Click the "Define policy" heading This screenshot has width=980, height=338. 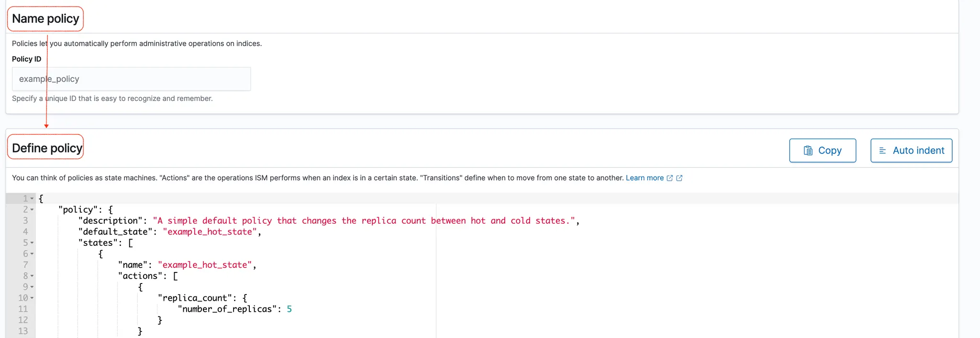pyautogui.click(x=47, y=148)
